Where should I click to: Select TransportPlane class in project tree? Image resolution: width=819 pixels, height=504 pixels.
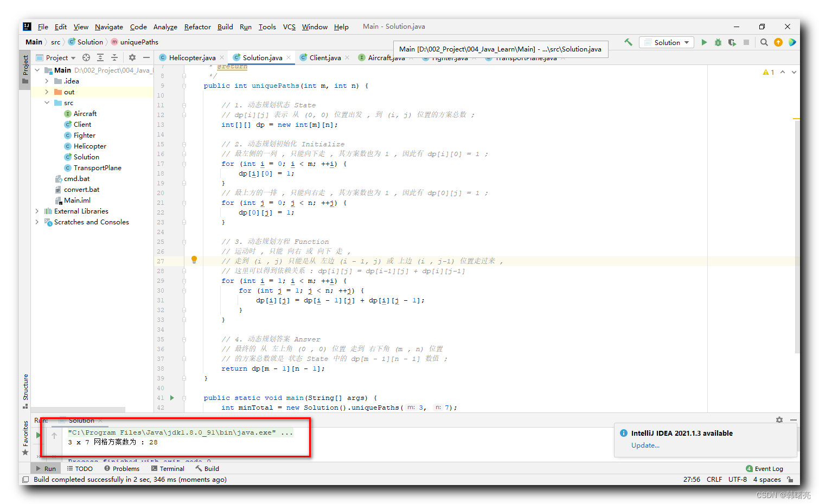[x=97, y=167]
